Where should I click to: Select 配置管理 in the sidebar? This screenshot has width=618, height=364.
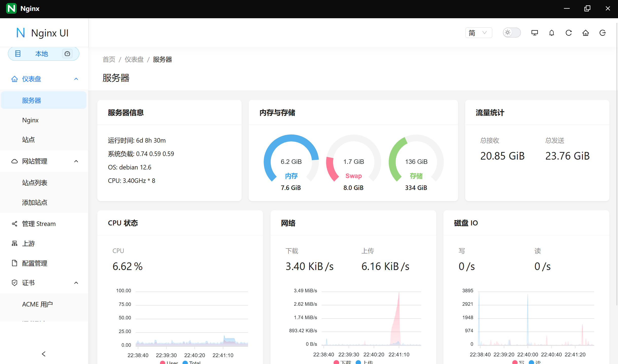coord(34,263)
